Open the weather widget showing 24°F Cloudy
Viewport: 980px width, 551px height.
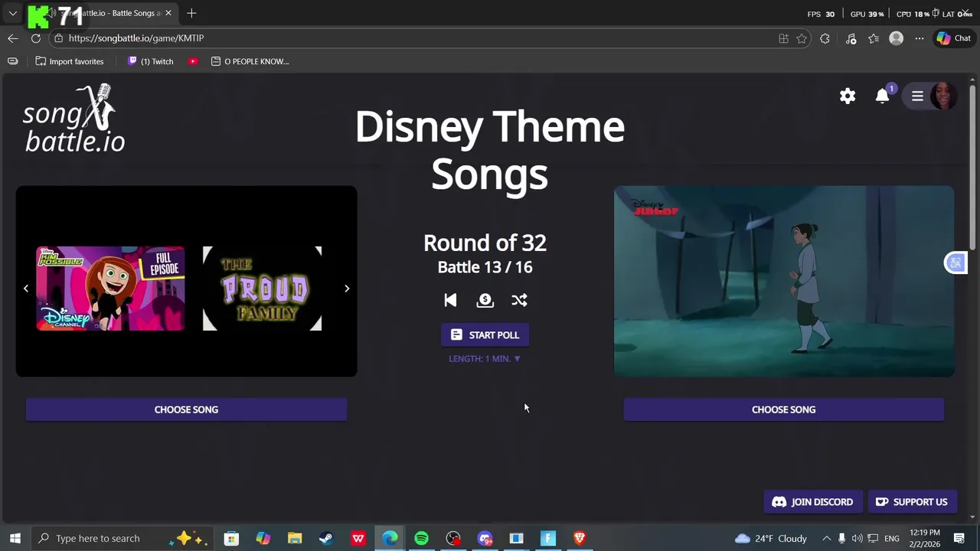tap(771, 538)
